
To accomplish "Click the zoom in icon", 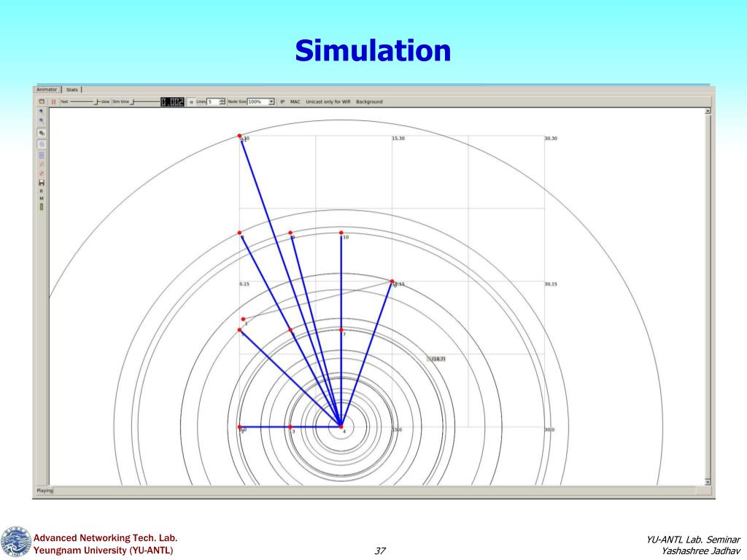I will [x=42, y=112].
